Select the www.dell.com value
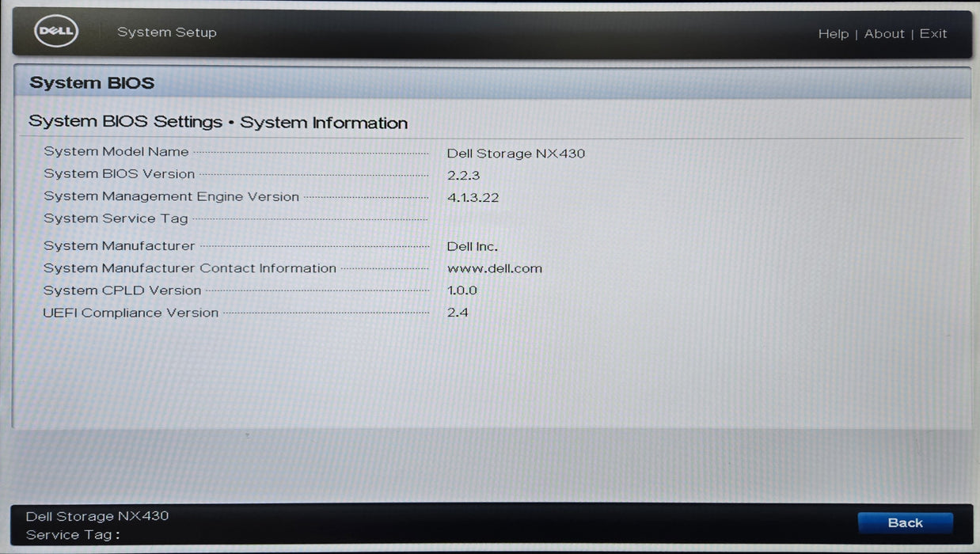 tap(495, 268)
